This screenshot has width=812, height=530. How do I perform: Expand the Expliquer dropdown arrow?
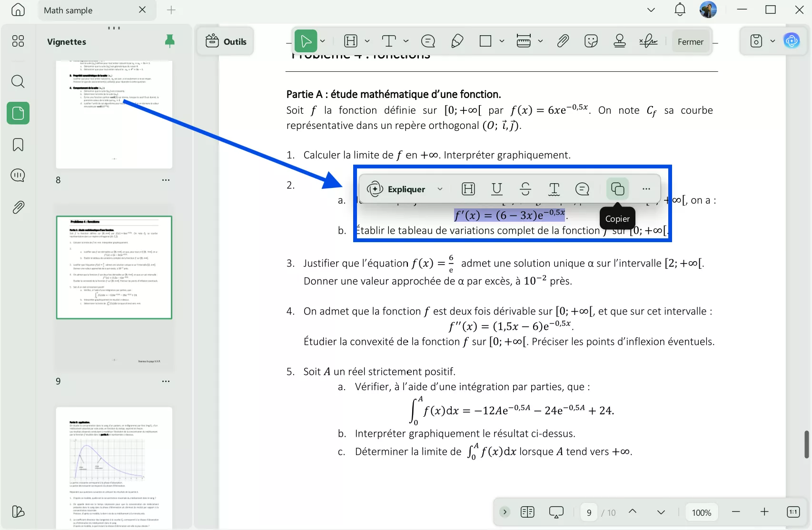(440, 189)
